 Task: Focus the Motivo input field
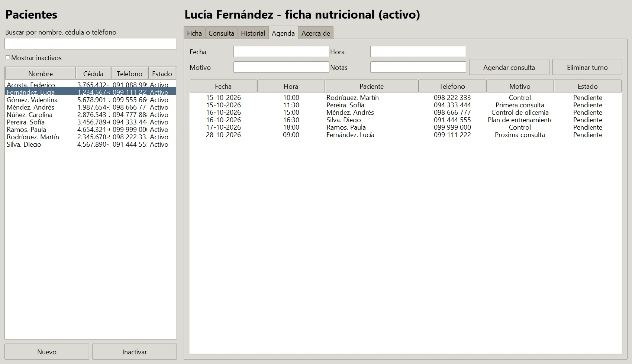tap(281, 67)
